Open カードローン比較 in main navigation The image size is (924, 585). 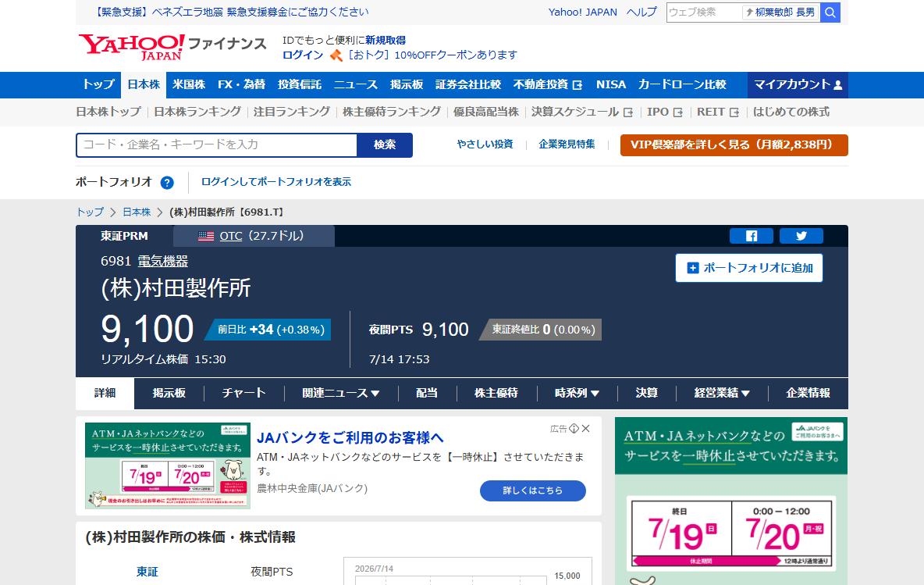click(x=682, y=85)
